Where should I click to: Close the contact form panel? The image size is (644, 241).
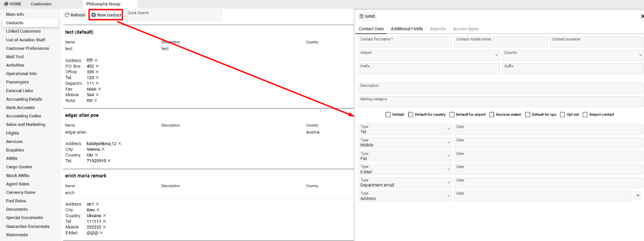click(642, 16)
